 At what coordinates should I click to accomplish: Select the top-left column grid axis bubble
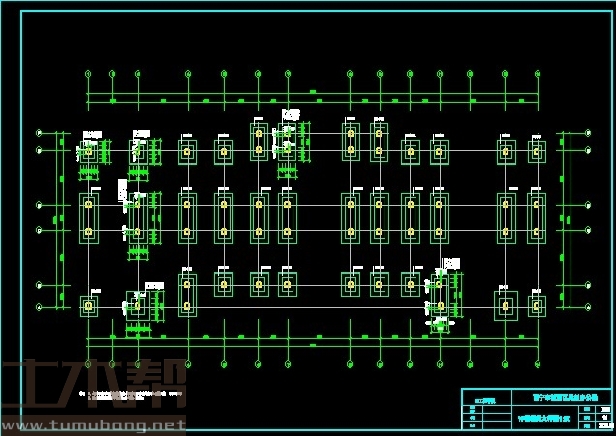89,73
